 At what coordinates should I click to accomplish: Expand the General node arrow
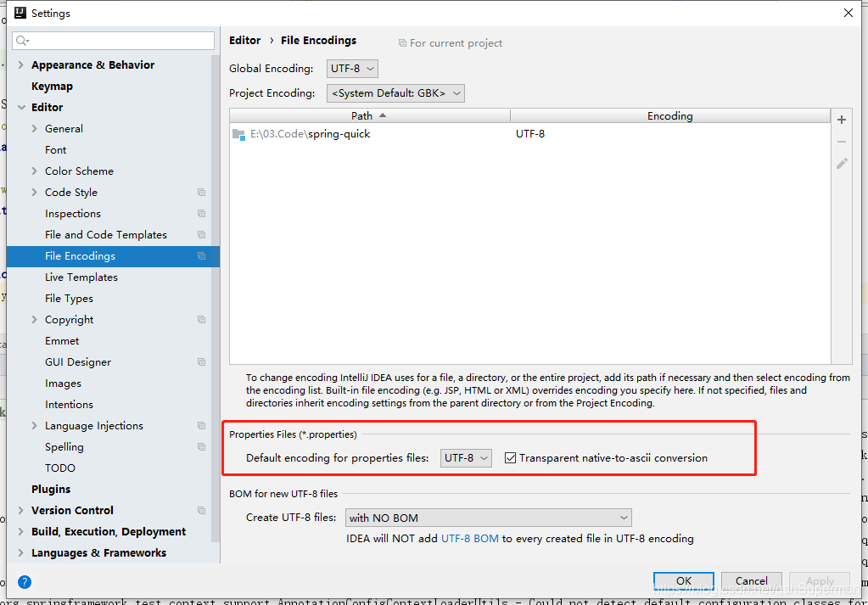(34, 128)
